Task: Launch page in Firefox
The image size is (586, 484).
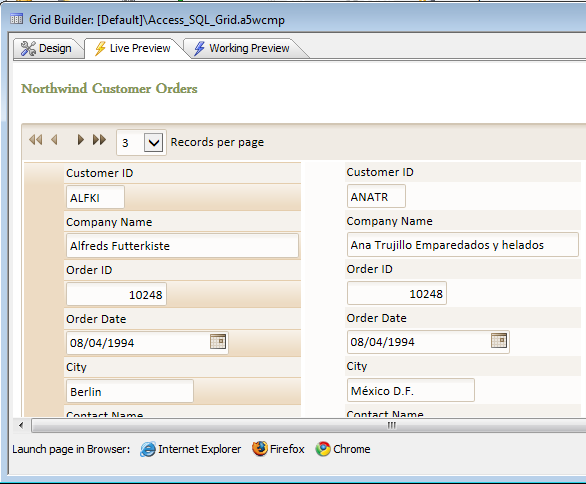Action: [278, 449]
